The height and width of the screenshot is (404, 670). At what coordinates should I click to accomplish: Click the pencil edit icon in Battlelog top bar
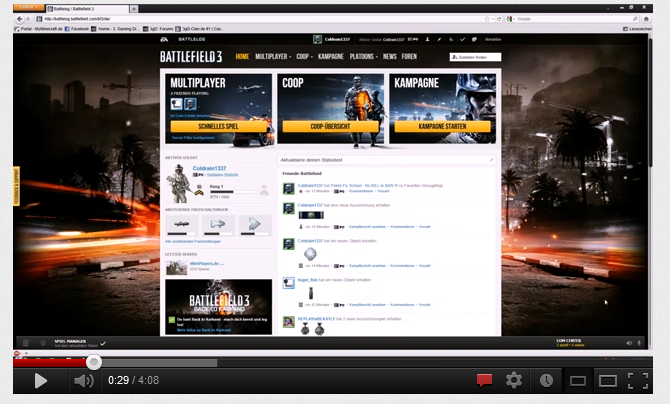coord(439,39)
